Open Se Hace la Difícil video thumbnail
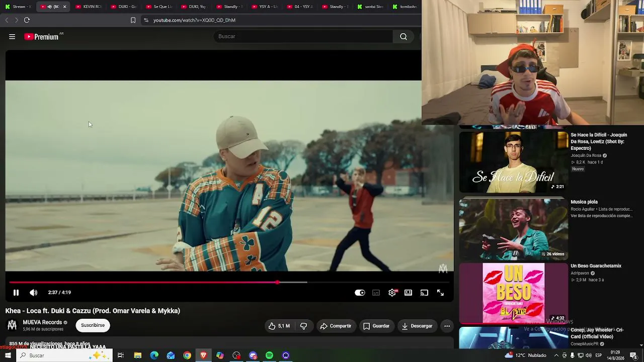Image resolution: width=644 pixels, height=362 pixels. (513, 162)
